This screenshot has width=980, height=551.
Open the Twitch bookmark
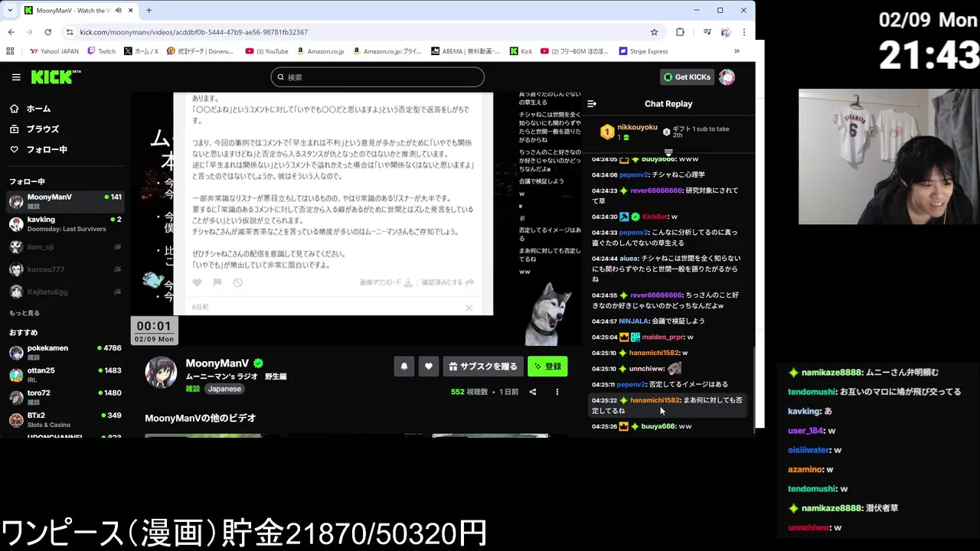102,51
